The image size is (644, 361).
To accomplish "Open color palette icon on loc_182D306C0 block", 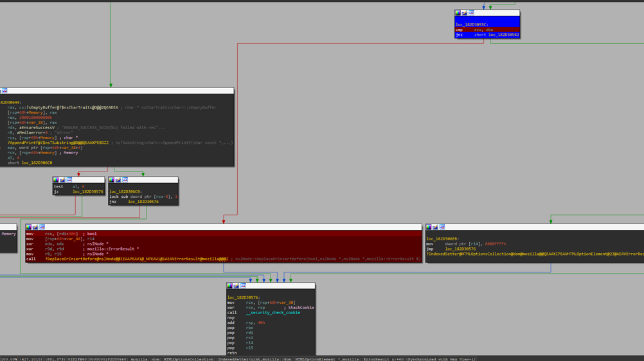I will (111, 180).
